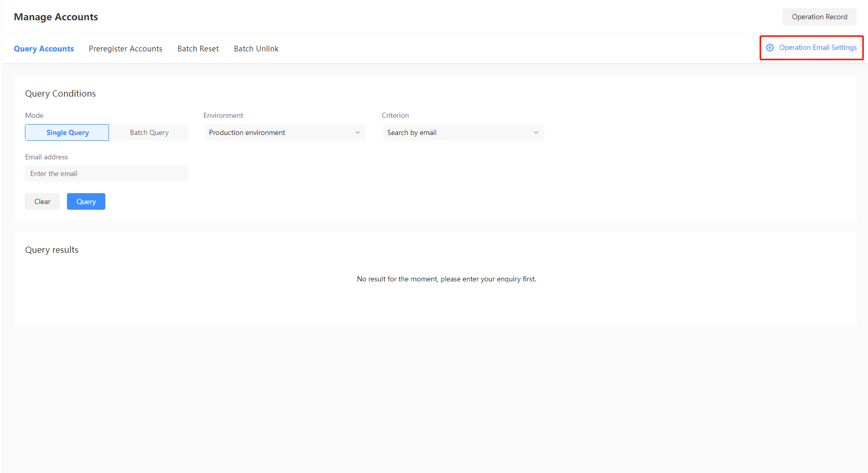868x473 pixels.
Task: Return to the Query Accounts tab
Action: click(44, 48)
